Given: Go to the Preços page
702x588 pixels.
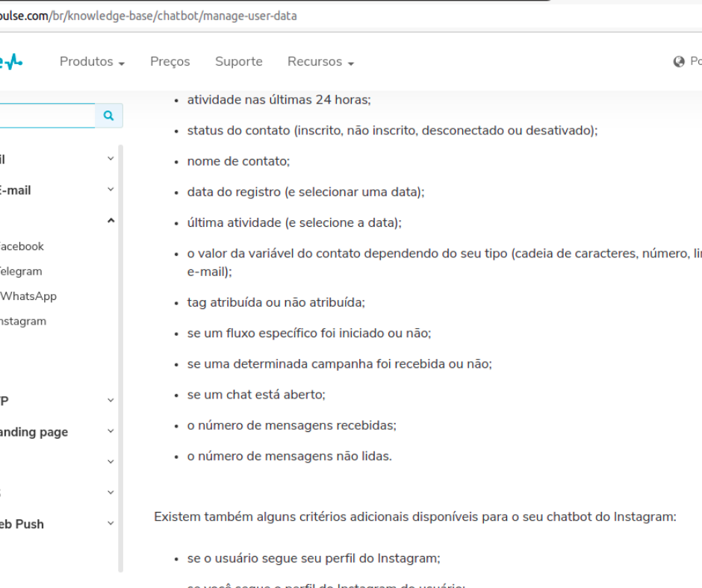Looking at the screenshot, I should [x=170, y=62].
